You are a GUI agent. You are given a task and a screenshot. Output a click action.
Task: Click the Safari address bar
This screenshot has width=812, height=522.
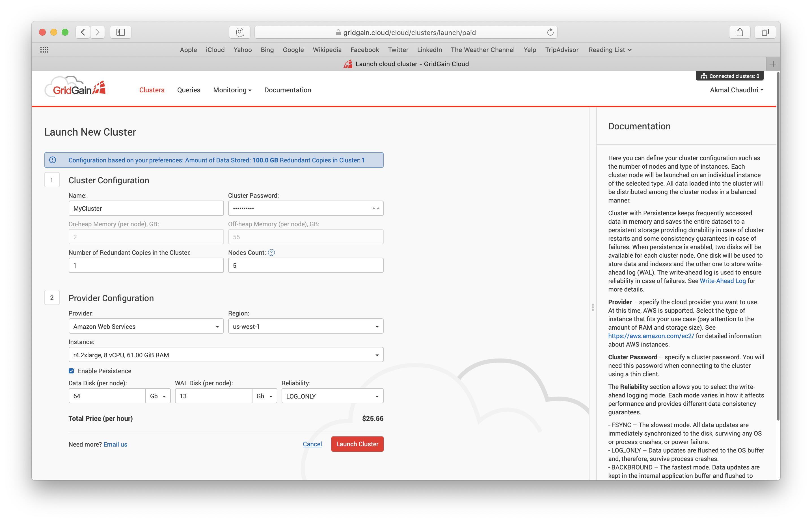click(x=406, y=32)
